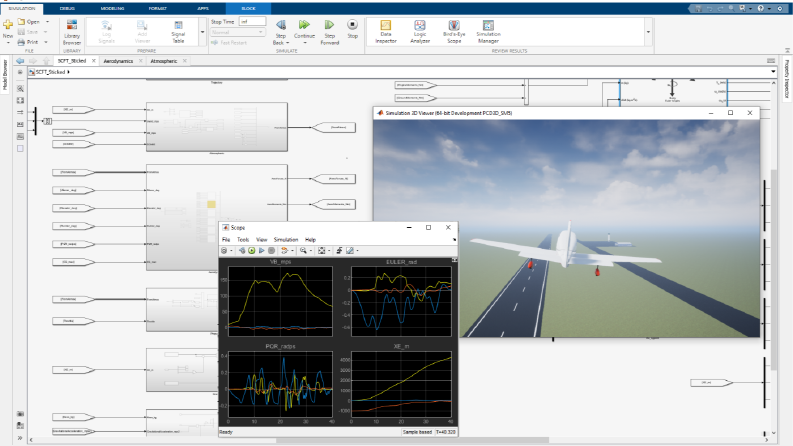Switch to the Aerodynamics model tab

pyautogui.click(x=118, y=61)
